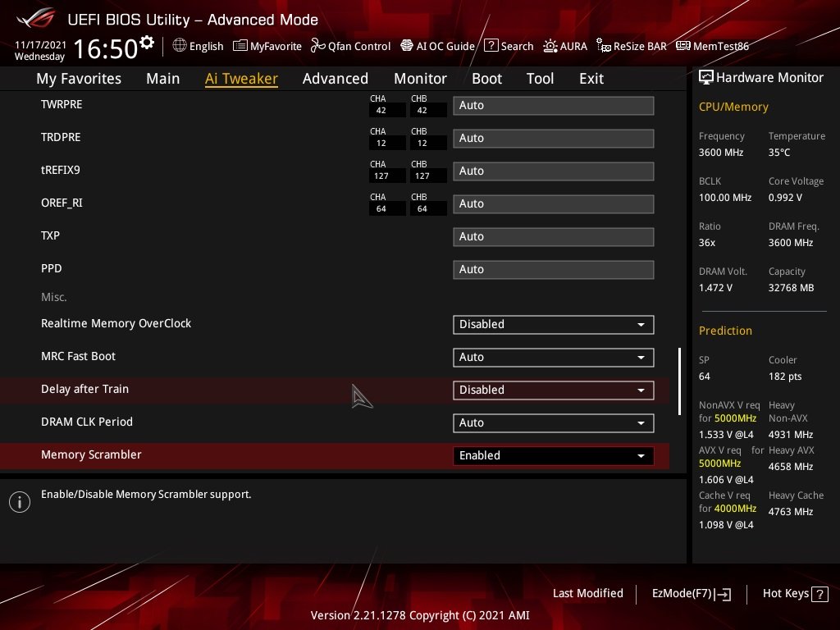
Task: Click TRDPRE Auto input field
Action: click(x=554, y=138)
